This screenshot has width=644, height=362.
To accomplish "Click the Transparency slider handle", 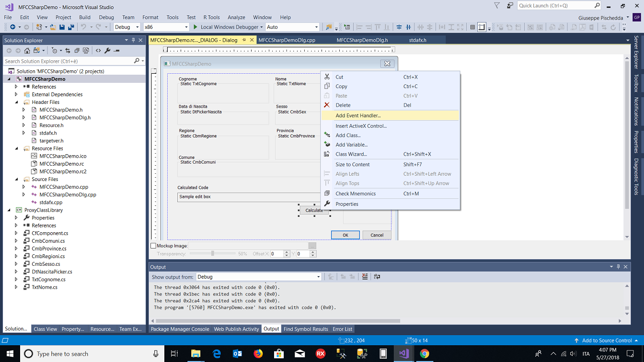I will tap(213, 254).
